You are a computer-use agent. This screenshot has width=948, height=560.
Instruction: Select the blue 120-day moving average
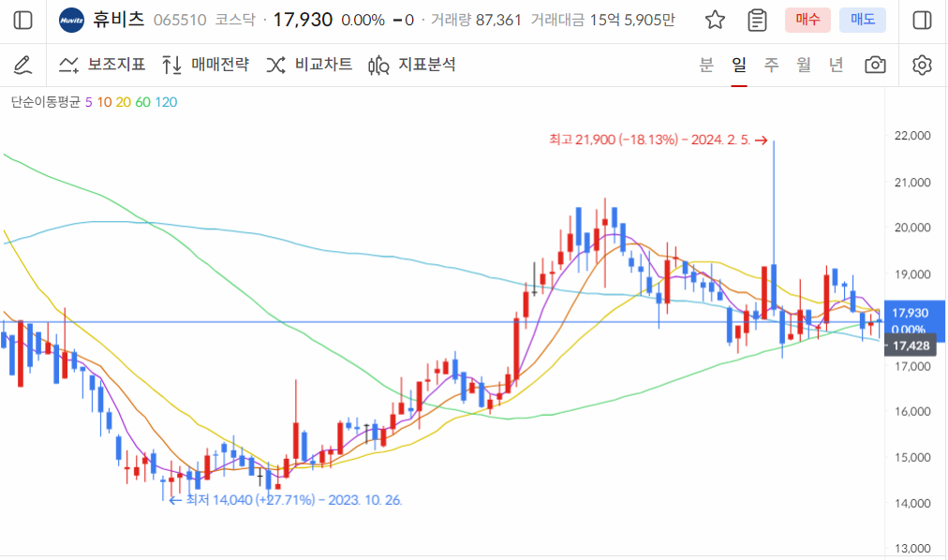point(166,102)
